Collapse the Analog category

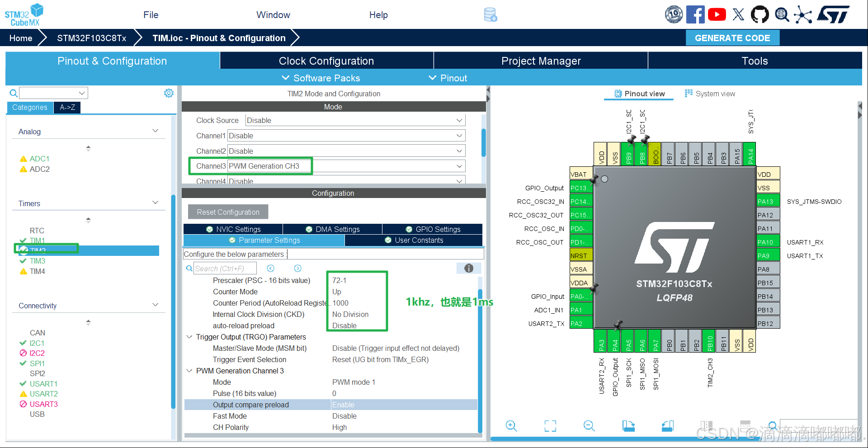pyautogui.click(x=155, y=131)
